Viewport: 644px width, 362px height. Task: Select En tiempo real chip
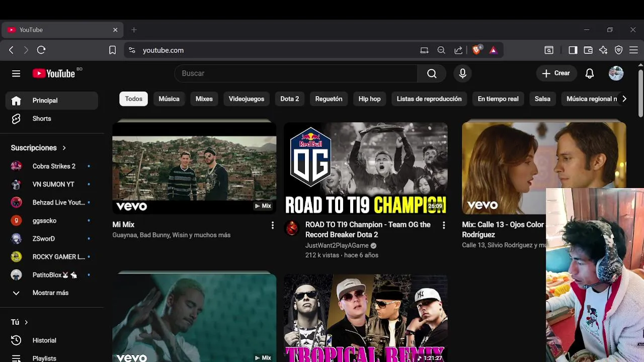point(498,99)
